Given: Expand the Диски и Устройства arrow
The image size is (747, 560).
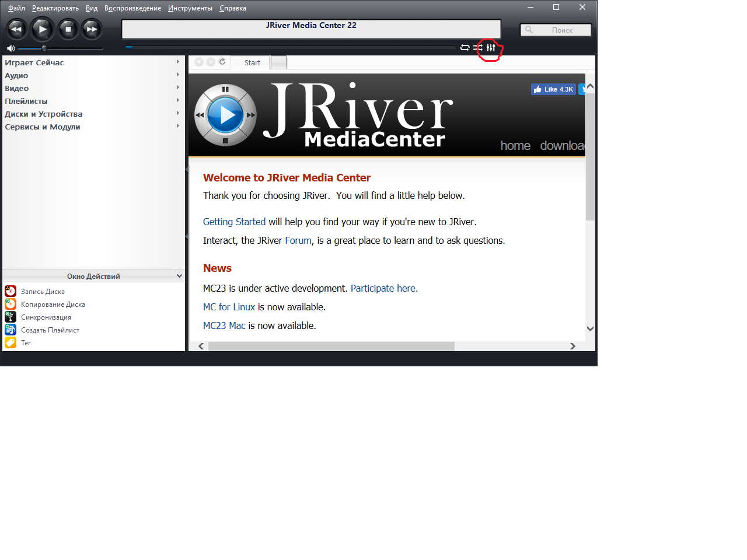Looking at the screenshot, I should pos(178,113).
